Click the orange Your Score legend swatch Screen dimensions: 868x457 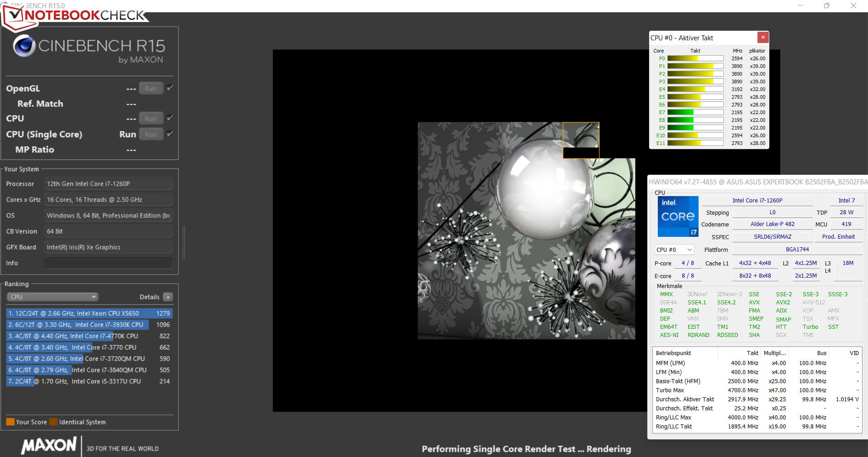tap(10, 422)
